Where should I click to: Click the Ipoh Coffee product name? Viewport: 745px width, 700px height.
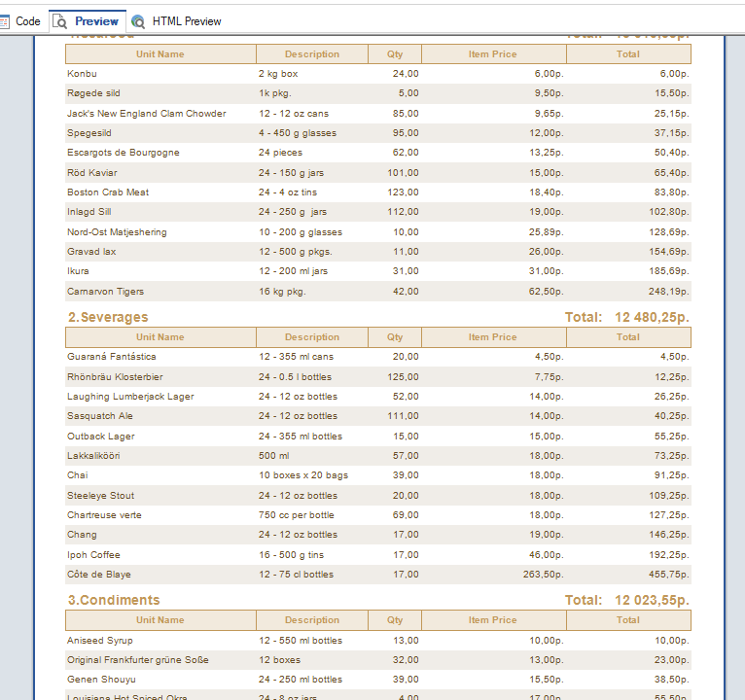pyautogui.click(x=93, y=555)
